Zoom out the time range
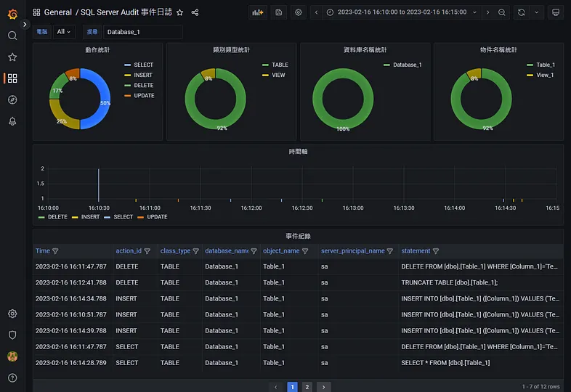Screen dimensions: 571x392 pyautogui.click(x=502, y=12)
